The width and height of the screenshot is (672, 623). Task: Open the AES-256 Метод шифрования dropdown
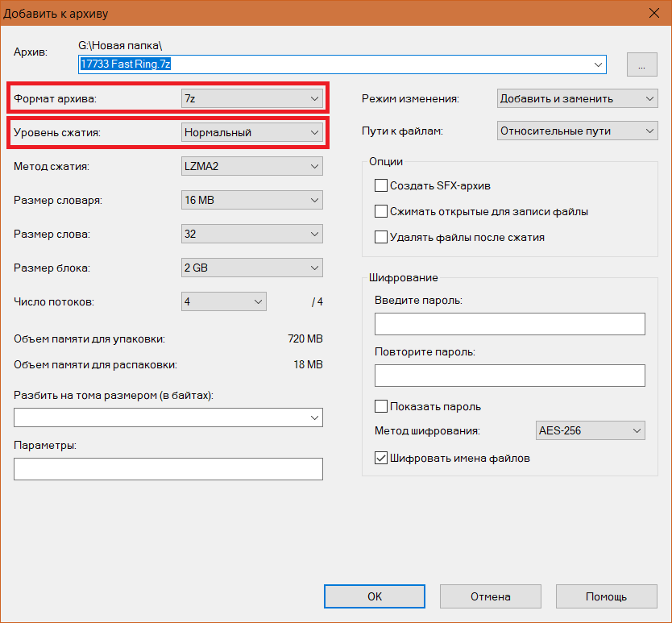pos(590,430)
